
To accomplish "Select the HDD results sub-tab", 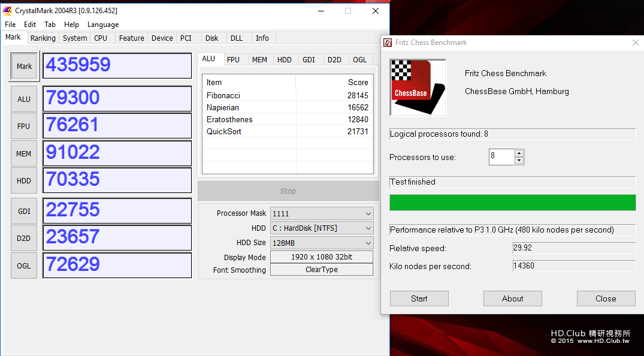I will (x=285, y=59).
